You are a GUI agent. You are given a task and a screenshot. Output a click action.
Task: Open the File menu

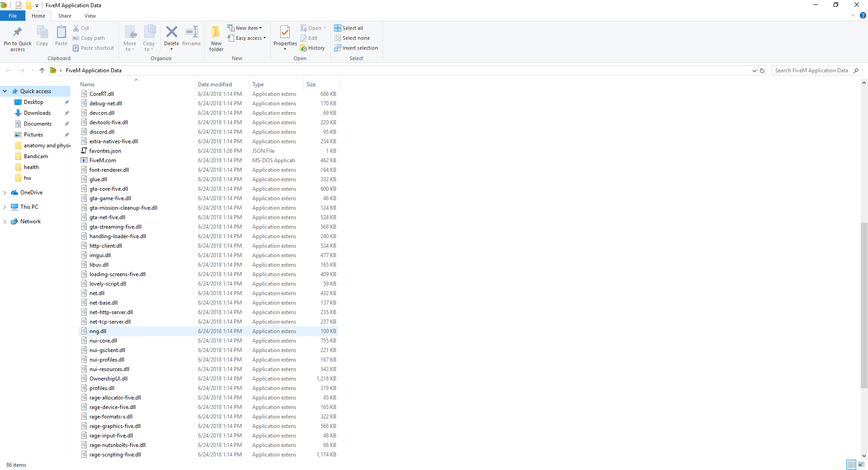pos(13,16)
